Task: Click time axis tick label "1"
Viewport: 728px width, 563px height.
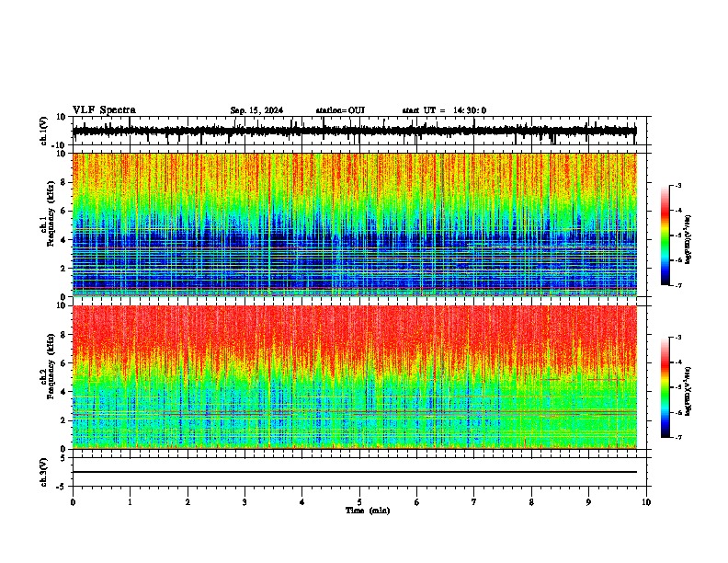Action: (130, 502)
